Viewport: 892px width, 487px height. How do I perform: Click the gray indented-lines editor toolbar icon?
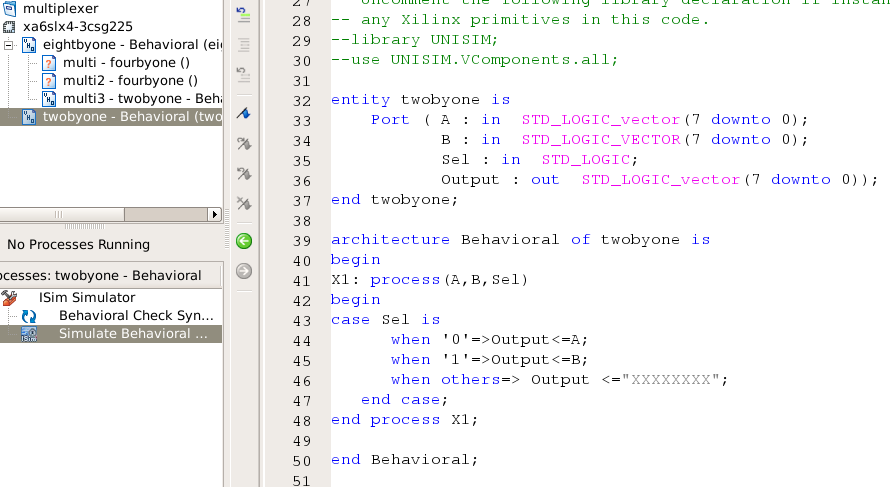pyautogui.click(x=243, y=44)
